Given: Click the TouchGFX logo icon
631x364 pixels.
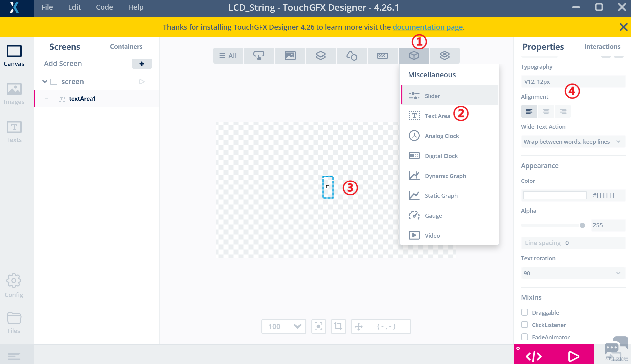Looking at the screenshot, I should [x=14, y=7].
